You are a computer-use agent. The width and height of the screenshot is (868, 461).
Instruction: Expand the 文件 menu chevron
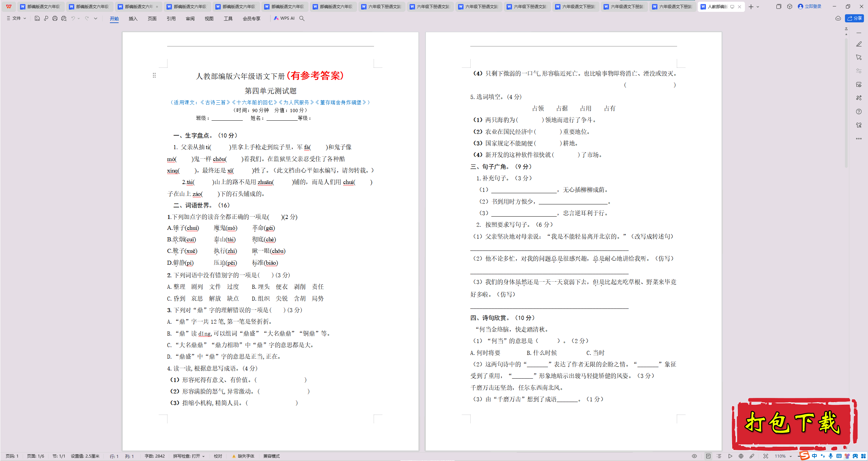tap(25, 18)
